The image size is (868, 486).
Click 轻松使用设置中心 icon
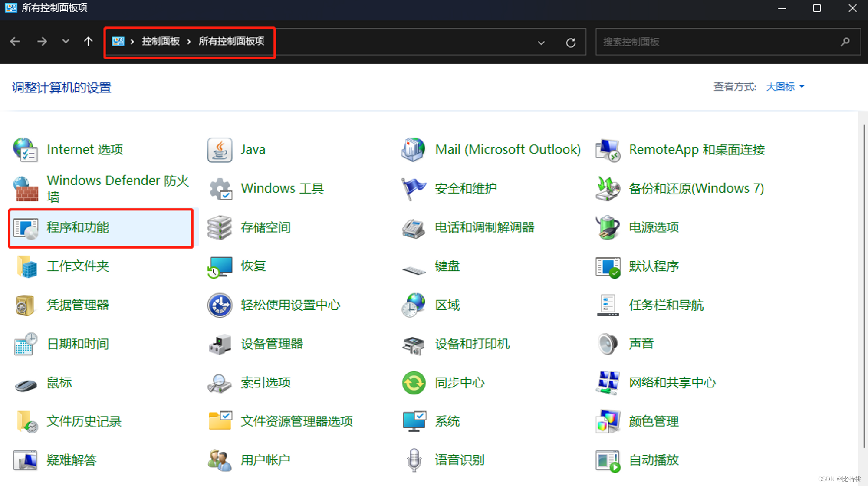pyautogui.click(x=220, y=305)
